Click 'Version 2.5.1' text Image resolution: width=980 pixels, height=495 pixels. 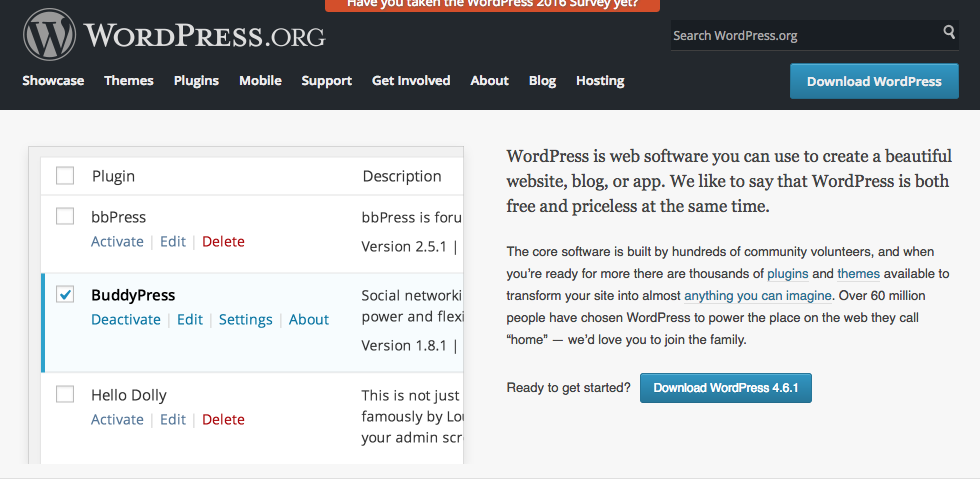pos(404,246)
